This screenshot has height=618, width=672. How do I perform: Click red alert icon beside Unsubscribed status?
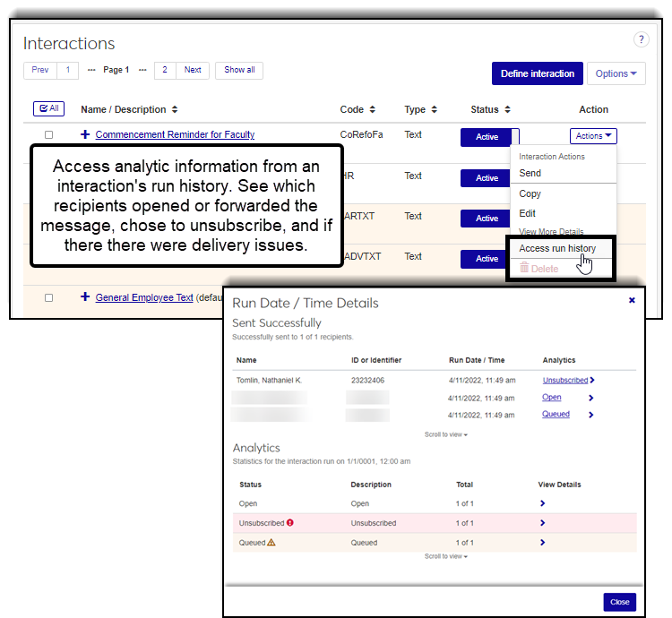[x=290, y=523]
